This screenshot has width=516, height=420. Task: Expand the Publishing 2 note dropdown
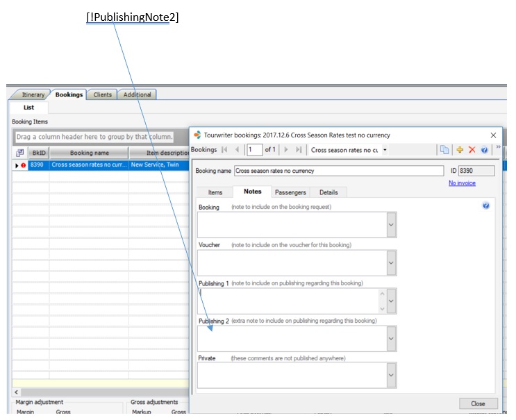pos(391,339)
